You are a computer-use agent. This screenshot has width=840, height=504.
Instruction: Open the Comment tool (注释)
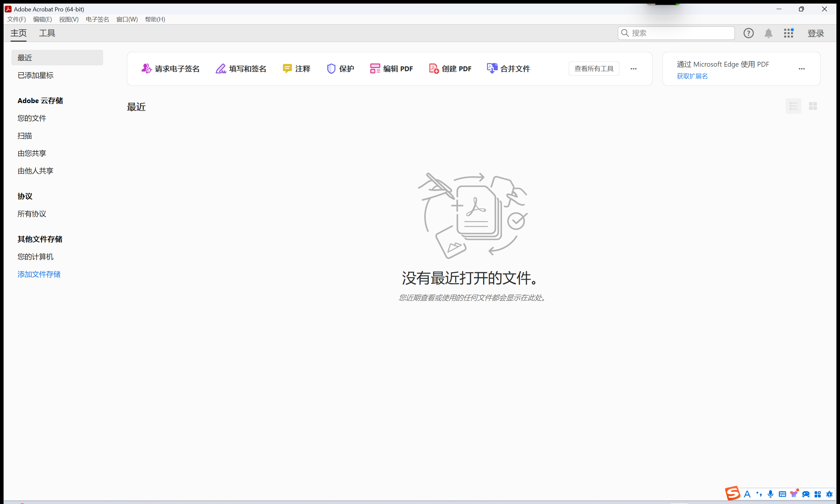click(296, 69)
